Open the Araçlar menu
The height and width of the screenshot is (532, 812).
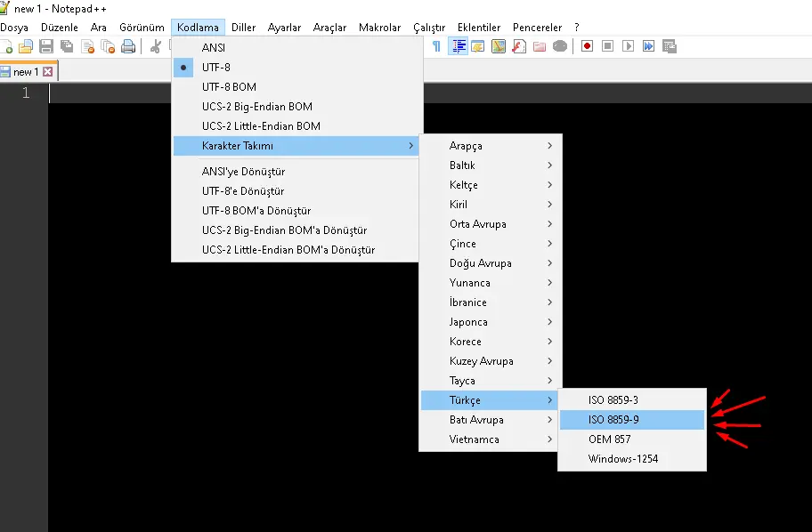[x=329, y=28]
